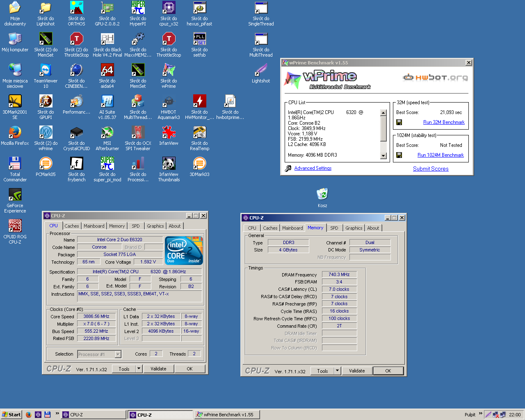The image size is (525, 420).
Task: Click the HWBOT.org logo in wPrime
Action: [x=435, y=77]
